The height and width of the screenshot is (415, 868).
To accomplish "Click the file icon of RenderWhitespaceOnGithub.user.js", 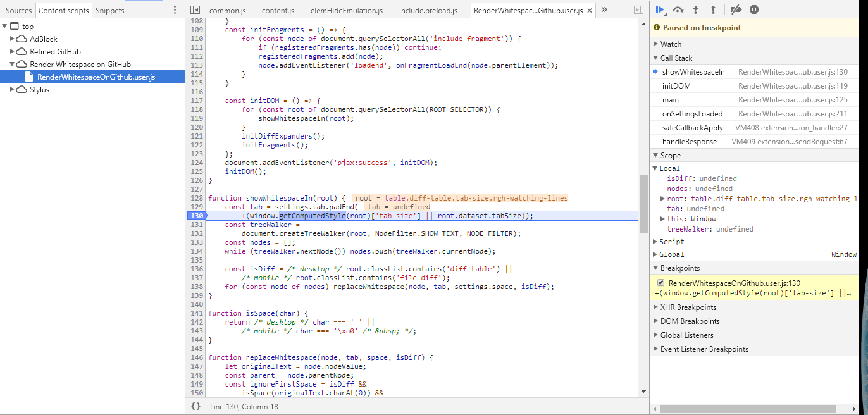I will coord(30,77).
